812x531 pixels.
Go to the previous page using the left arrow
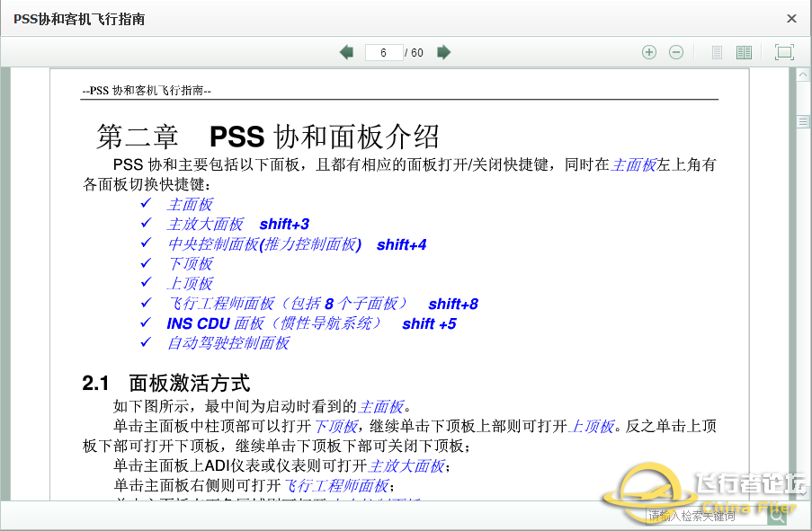pos(347,52)
